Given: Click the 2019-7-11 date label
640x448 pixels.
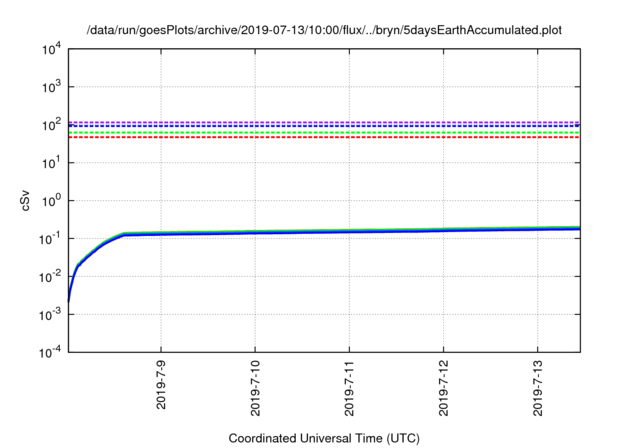Looking at the screenshot, I should (349, 388).
